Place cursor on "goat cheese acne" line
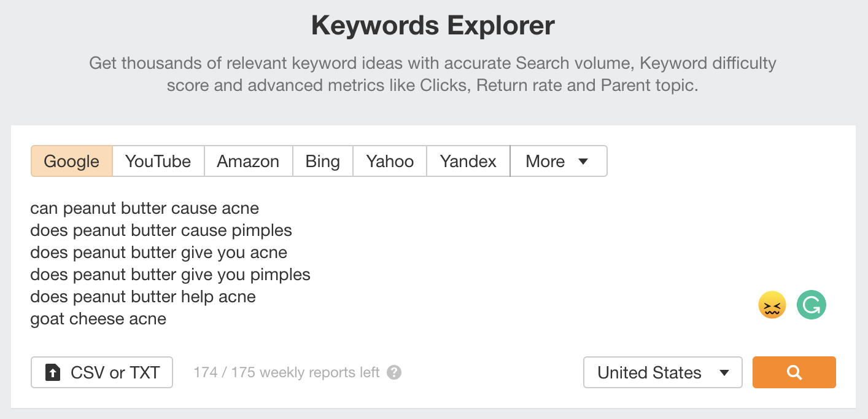868x419 pixels. [x=98, y=319]
